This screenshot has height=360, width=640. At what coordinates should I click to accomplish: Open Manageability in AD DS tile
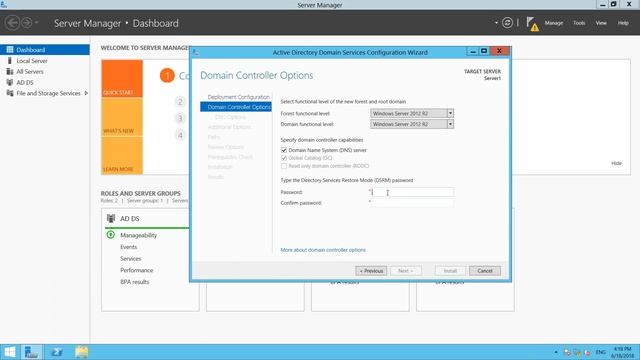pyautogui.click(x=138, y=235)
